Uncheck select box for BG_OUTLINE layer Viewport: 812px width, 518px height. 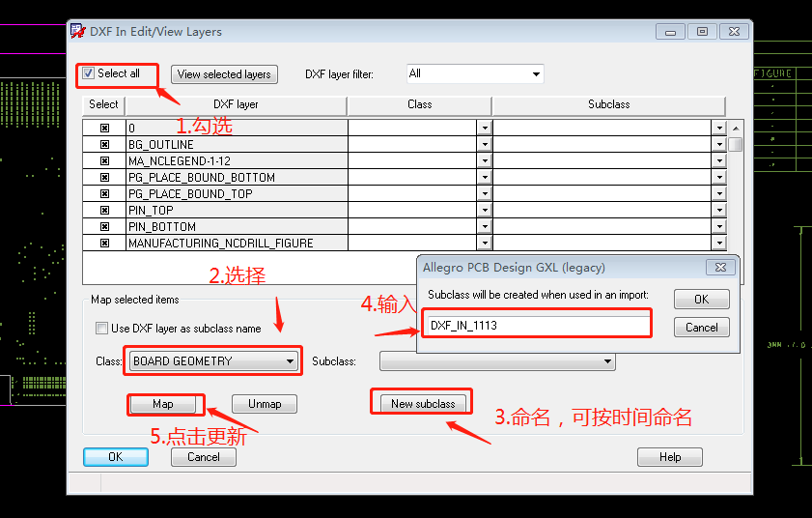coord(104,145)
